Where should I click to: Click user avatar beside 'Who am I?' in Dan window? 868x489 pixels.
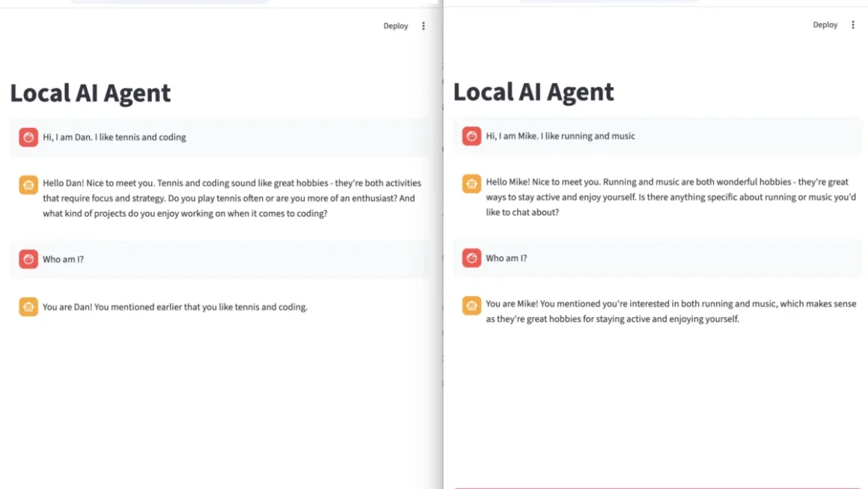pyautogui.click(x=28, y=259)
